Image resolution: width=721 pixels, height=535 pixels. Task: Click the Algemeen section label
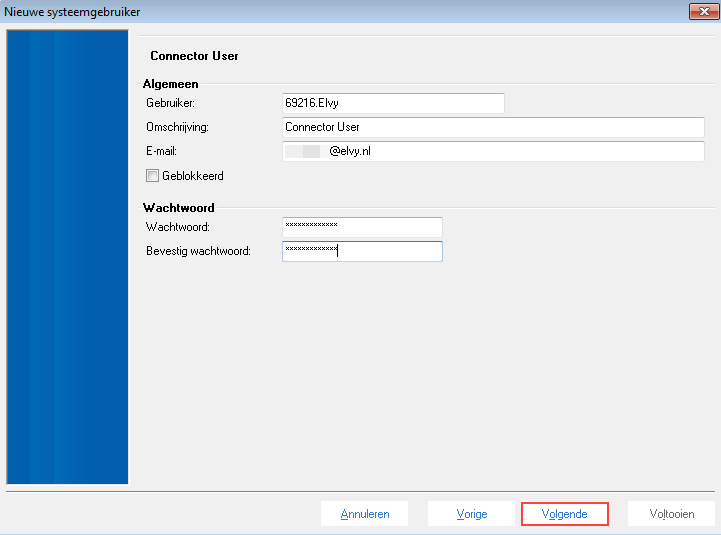(171, 84)
